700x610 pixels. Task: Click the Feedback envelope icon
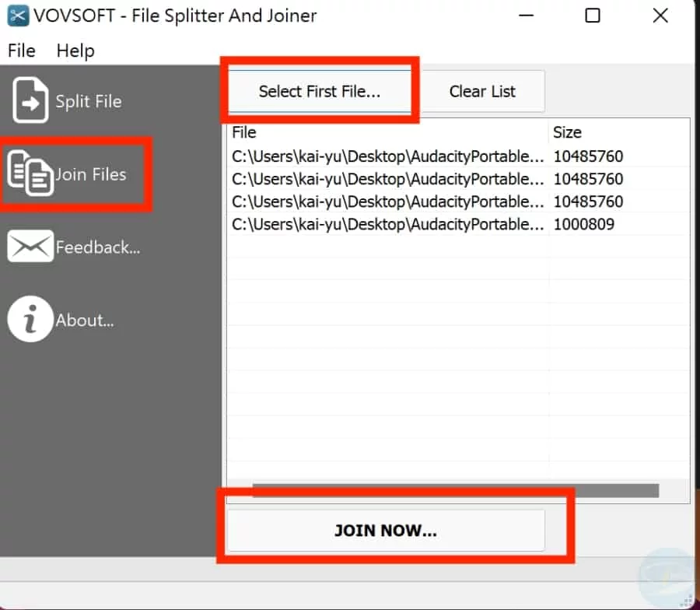click(30, 246)
